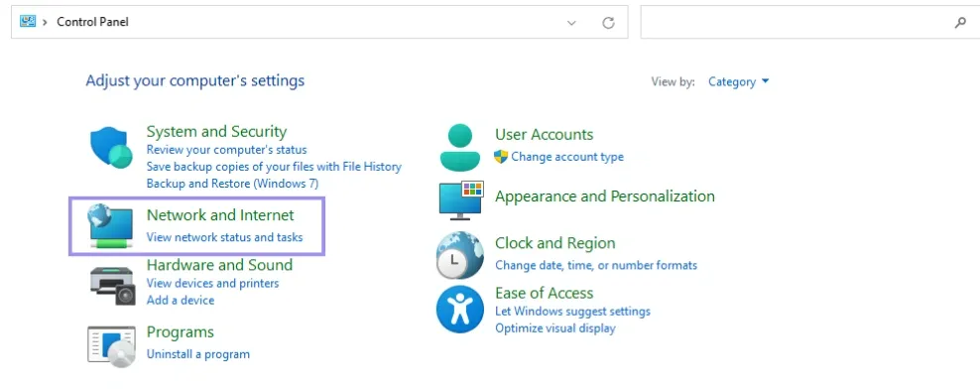980x392 pixels.
Task: Open the Appearance and Personalization monitor icon
Action: 461,200
